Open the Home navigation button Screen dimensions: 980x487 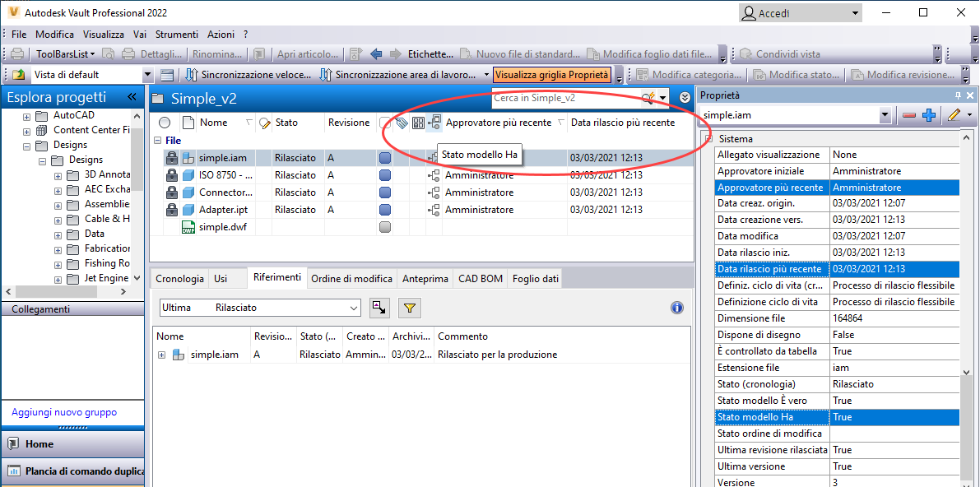pyautogui.click(x=72, y=444)
